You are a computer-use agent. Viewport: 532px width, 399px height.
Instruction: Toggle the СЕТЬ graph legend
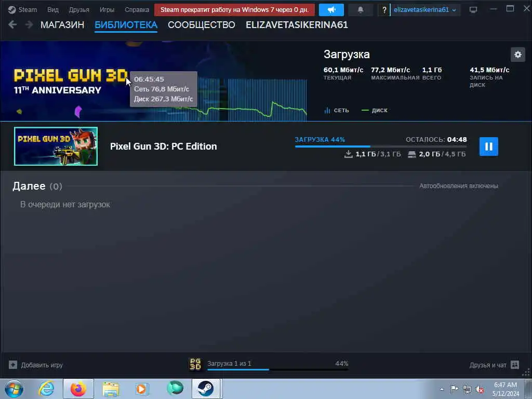[x=337, y=110]
